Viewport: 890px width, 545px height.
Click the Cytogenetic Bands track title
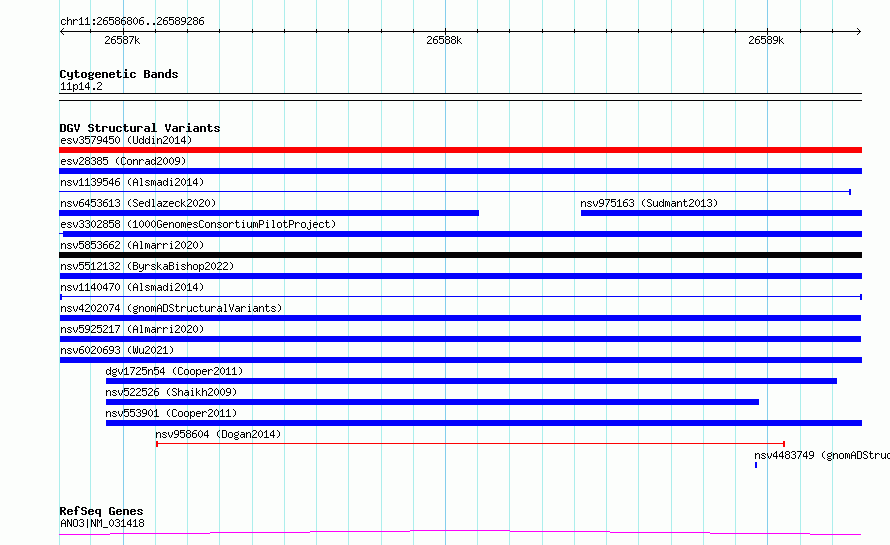click(x=119, y=74)
